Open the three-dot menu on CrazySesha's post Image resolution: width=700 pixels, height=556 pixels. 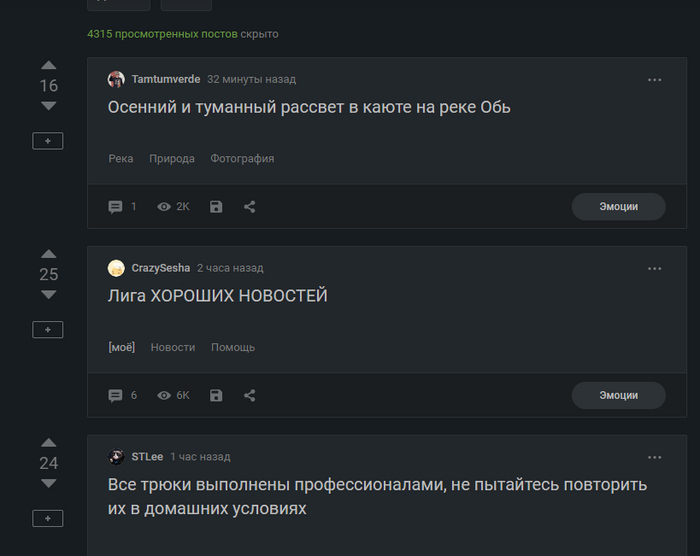(x=654, y=268)
